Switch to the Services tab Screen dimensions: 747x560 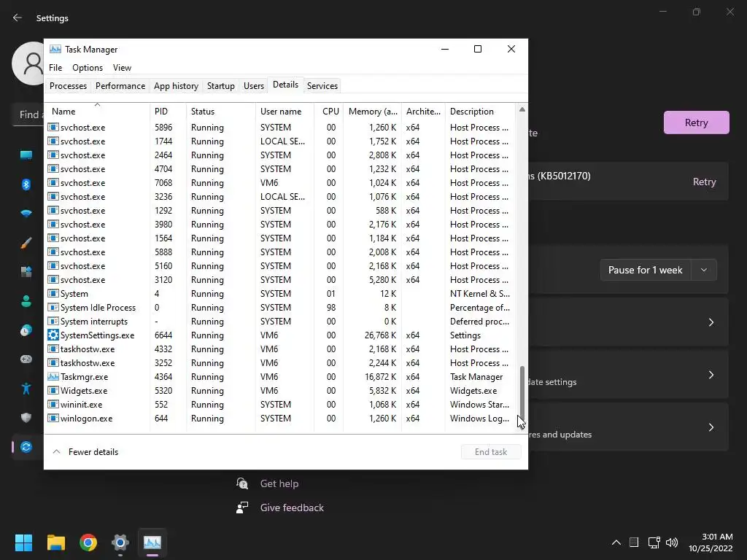[322, 86]
